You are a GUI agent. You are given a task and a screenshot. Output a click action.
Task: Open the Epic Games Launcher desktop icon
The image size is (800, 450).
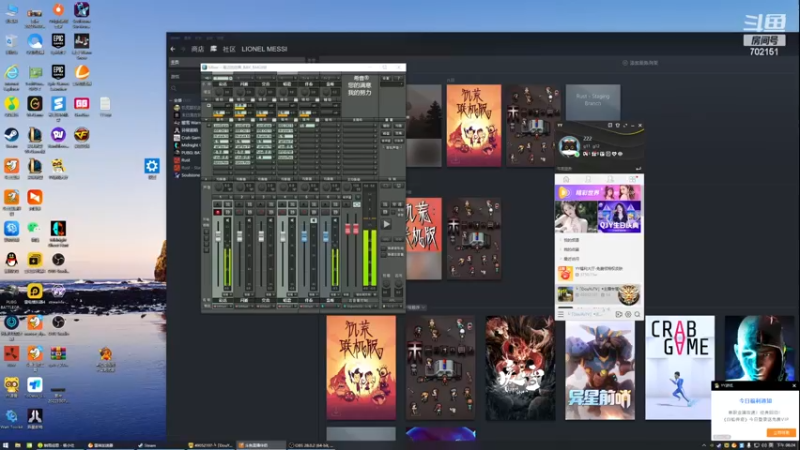58,75
